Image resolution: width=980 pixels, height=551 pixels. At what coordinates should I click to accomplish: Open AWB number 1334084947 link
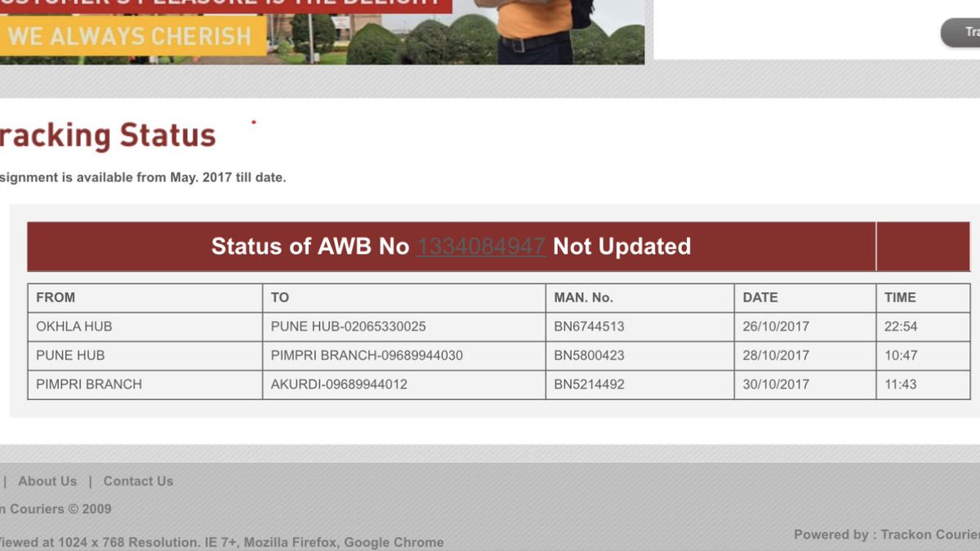click(481, 247)
